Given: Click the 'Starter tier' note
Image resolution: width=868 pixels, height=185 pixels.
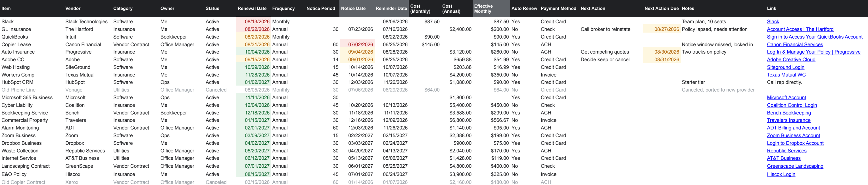Looking at the screenshot, I should click(693, 82).
